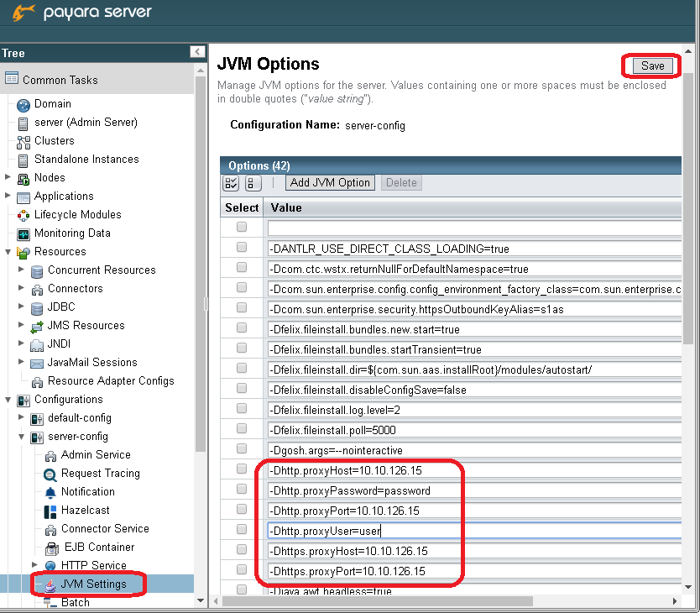The image size is (700, 613).
Task: Sort by the Select column header
Action: 242,207
